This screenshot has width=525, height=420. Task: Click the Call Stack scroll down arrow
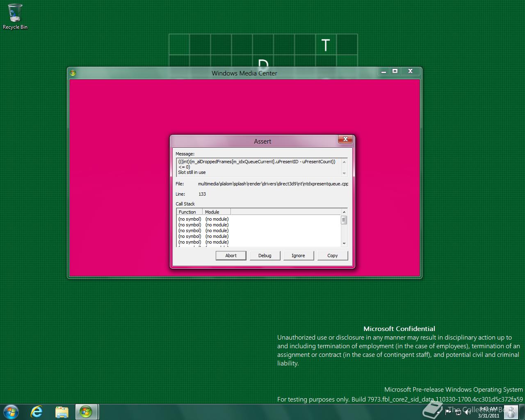point(344,244)
